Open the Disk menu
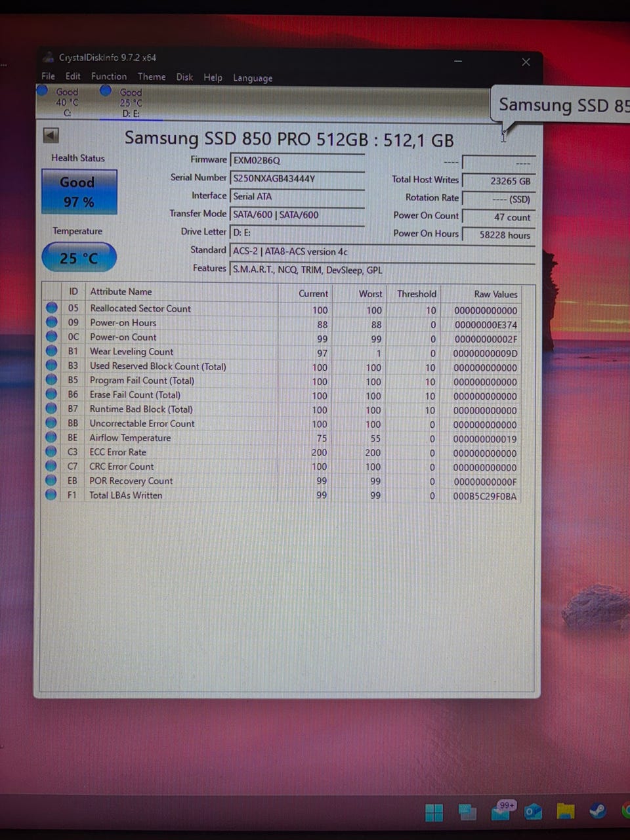The width and height of the screenshot is (630, 840). (x=184, y=77)
